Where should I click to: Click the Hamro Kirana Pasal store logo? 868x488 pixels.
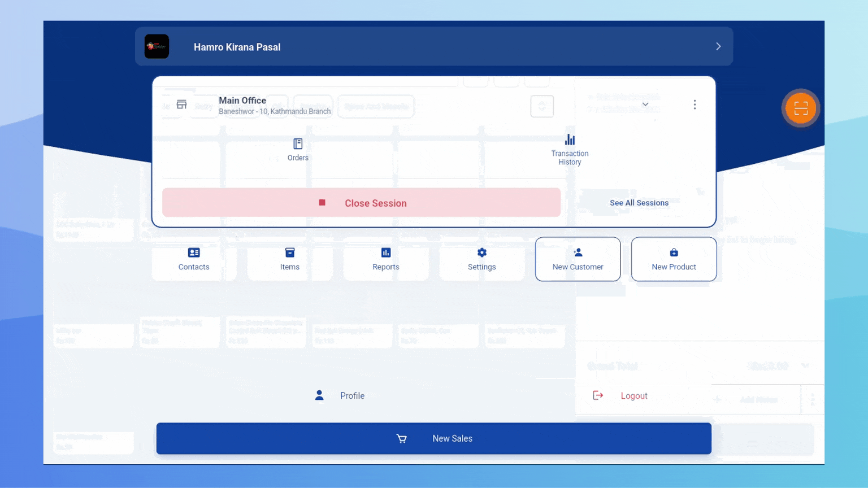click(x=157, y=46)
